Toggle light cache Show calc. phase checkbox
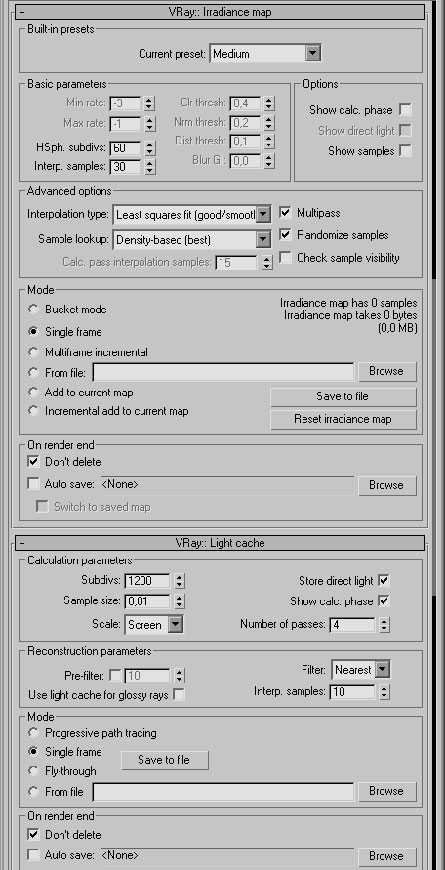 click(x=383, y=600)
